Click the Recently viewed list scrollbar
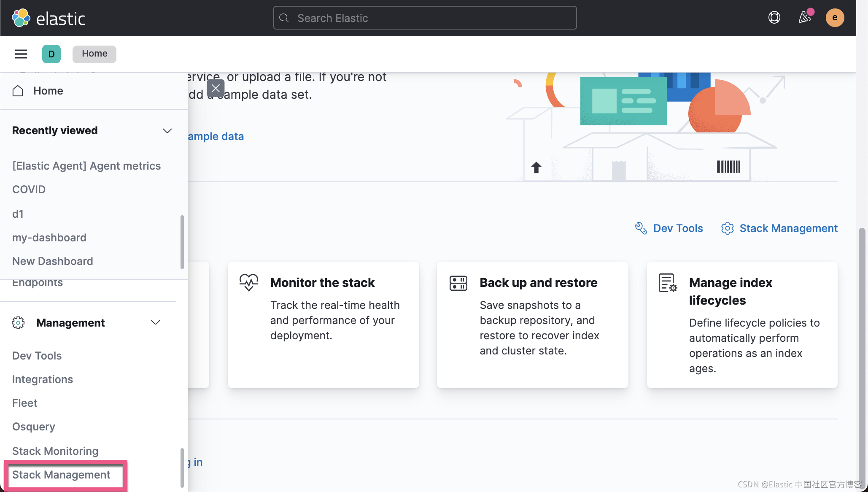 pyautogui.click(x=182, y=242)
